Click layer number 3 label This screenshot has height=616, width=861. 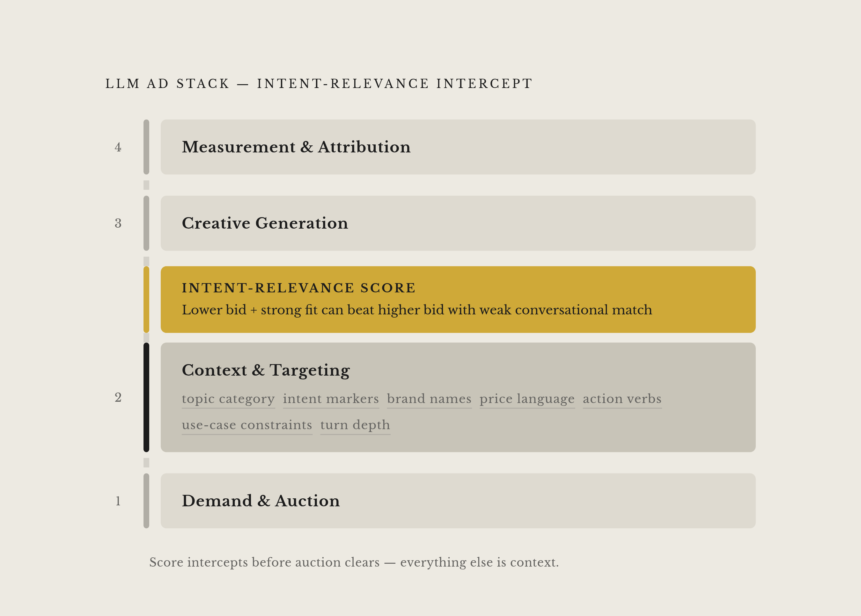click(x=118, y=223)
